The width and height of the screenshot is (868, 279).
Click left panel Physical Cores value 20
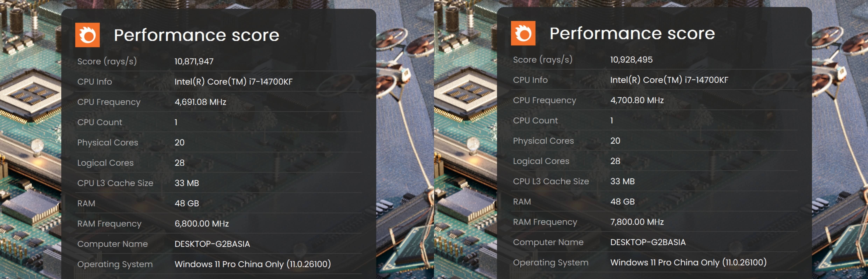coord(180,143)
